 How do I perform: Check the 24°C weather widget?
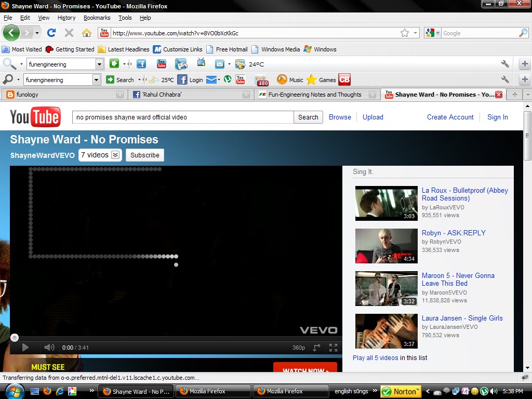tap(250, 64)
